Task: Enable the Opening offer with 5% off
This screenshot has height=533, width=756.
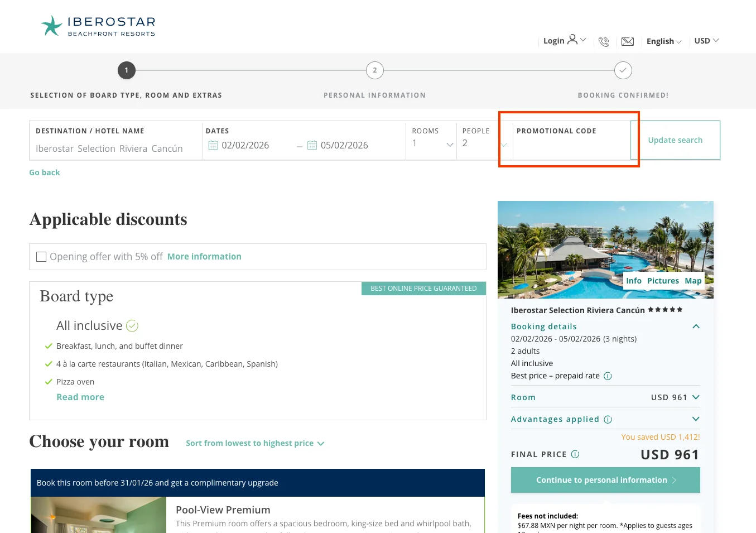Action: tap(41, 256)
